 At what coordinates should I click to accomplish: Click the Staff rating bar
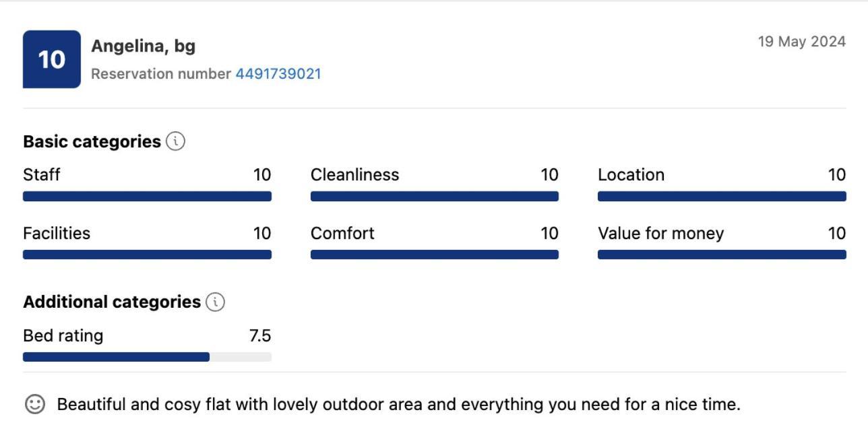147,197
